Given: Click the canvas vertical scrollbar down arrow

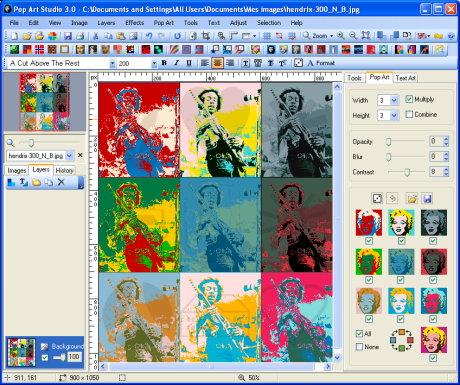Looking at the screenshot, I should (337, 358).
